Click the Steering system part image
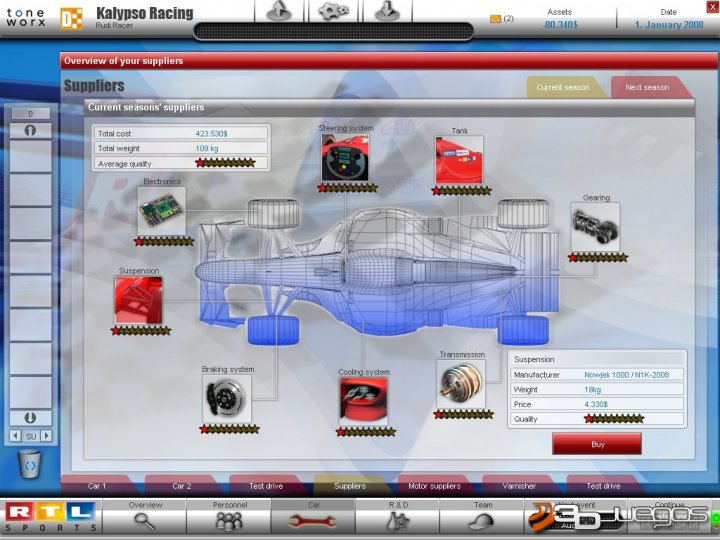The width and height of the screenshot is (720, 540). pos(345,158)
